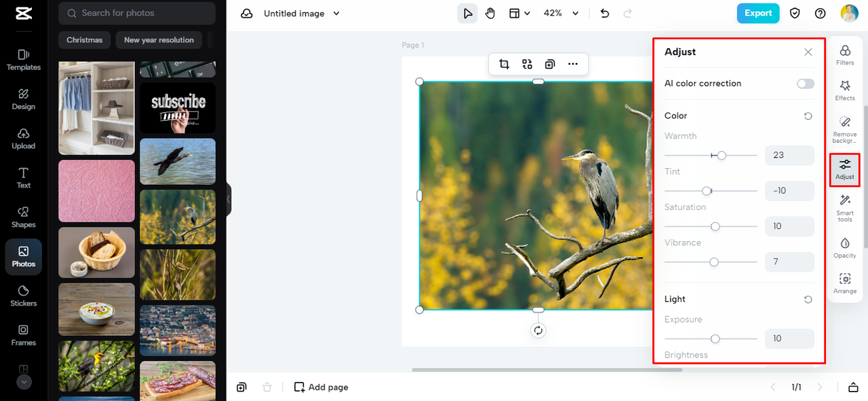This screenshot has height=401, width=868.
Task: Click the cloud save status icon
Action: click(247, 14)
